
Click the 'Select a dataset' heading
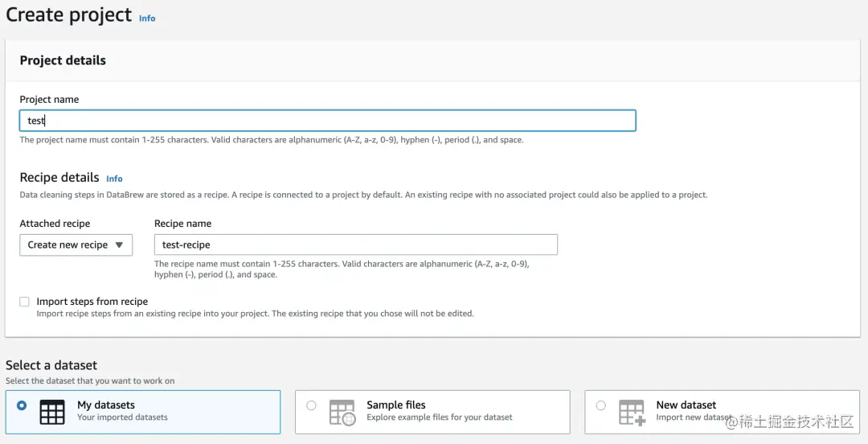pos(51,365)
